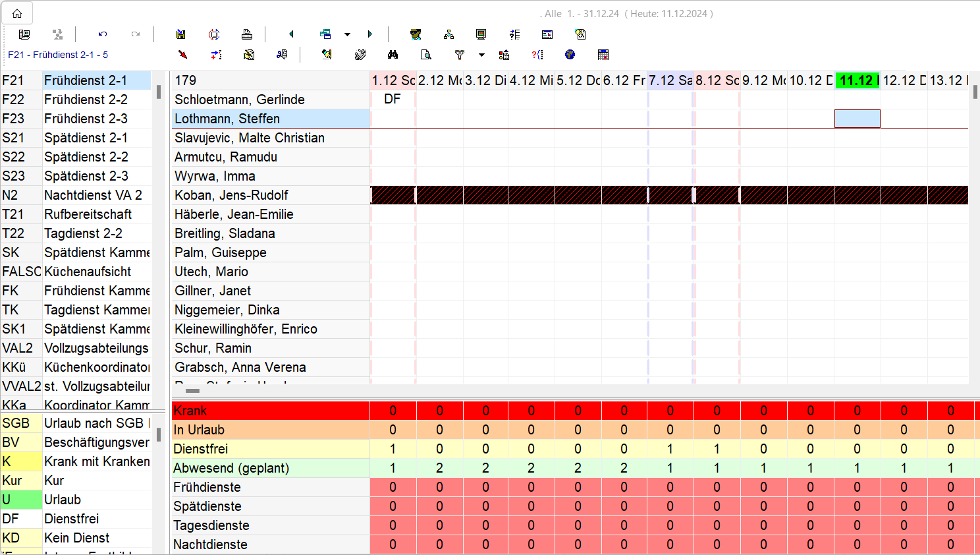Click the printer icon
The width and height of the screenshot is (980, 555).
(x=247, y=34)
